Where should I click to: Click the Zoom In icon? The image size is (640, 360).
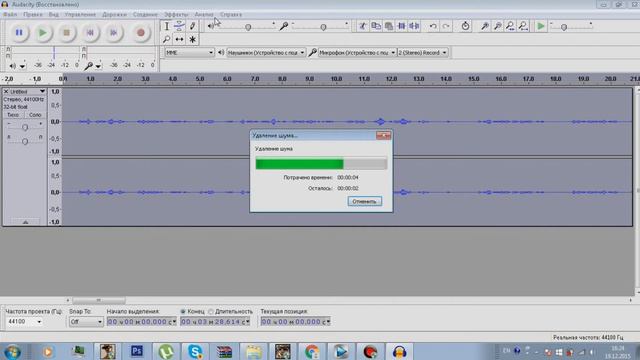pyautogui.click(x=484, y=26)
